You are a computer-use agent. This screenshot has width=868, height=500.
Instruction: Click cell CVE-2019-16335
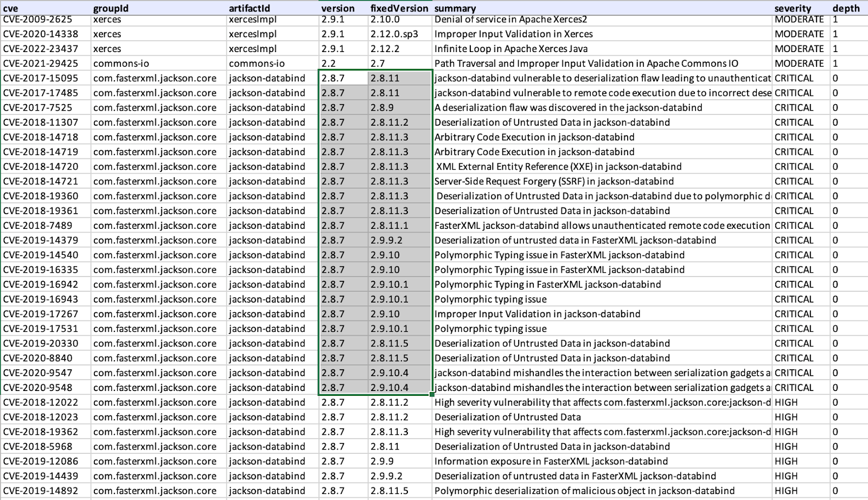point(46,270)
